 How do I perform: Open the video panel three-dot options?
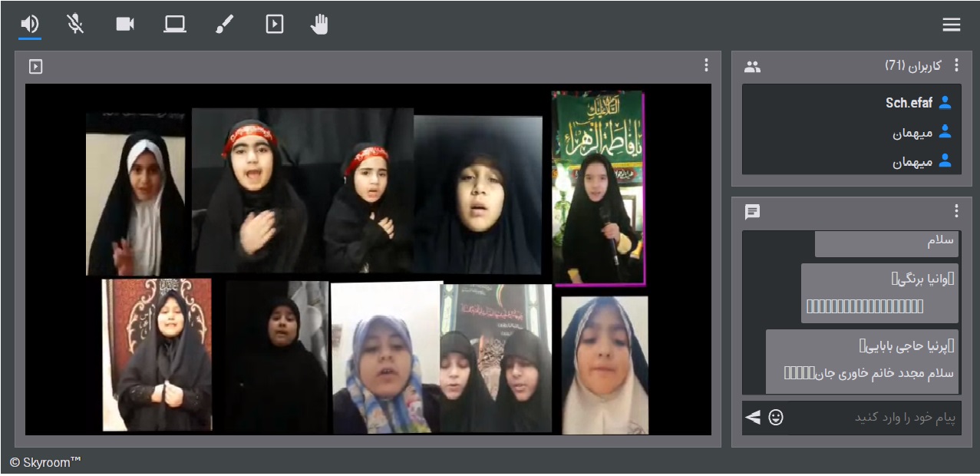tap(706, 66)
